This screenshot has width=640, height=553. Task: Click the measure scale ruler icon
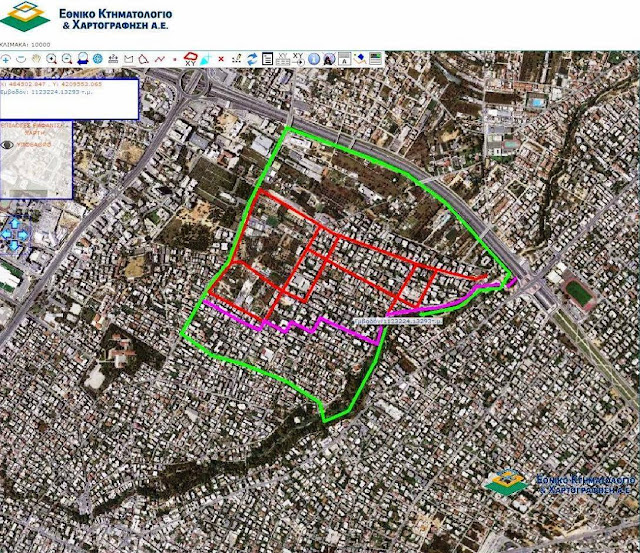click(113, 59)
